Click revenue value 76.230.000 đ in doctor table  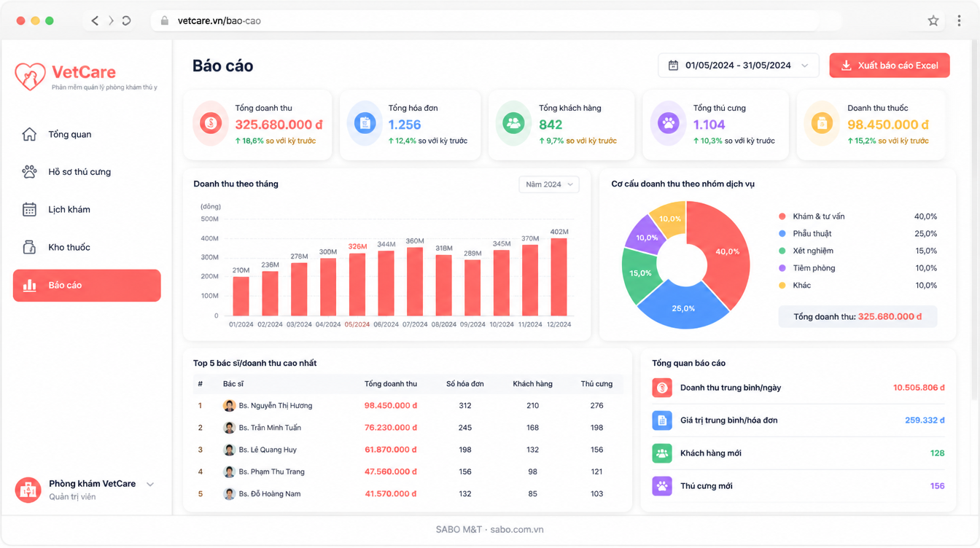coord(391,428)
